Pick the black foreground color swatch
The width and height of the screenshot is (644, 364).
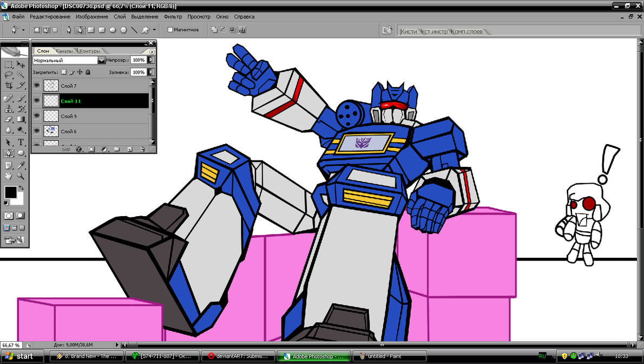pos(10,192)
